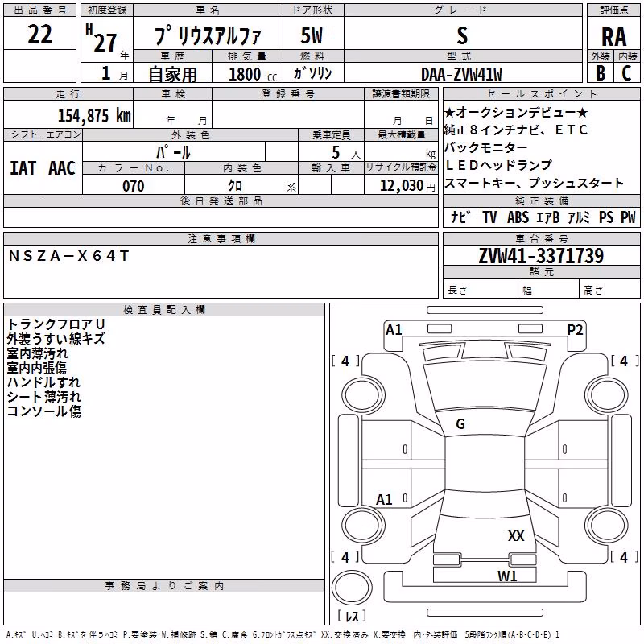Click inspector note 室内薄汚れ
The height and width of the screenshot is (644, 644).
pyautogui.click(x=37, y=353)
